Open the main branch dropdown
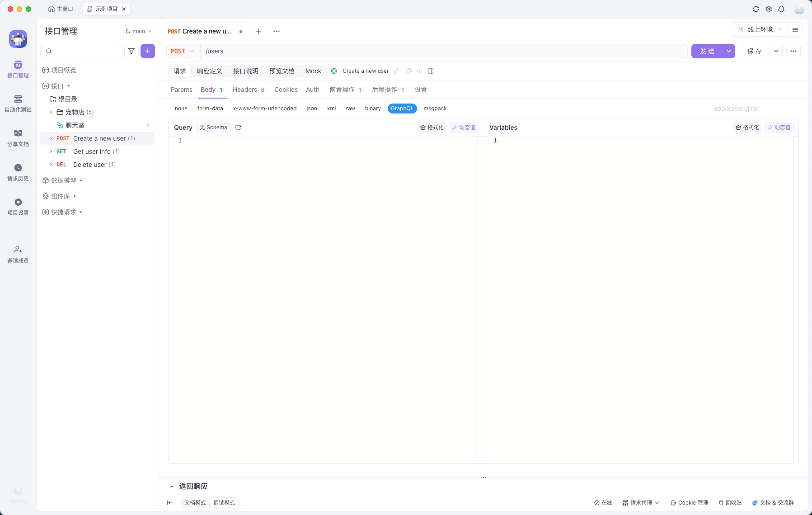The width and height of the screenshot is (812, 515). [139, 31]
